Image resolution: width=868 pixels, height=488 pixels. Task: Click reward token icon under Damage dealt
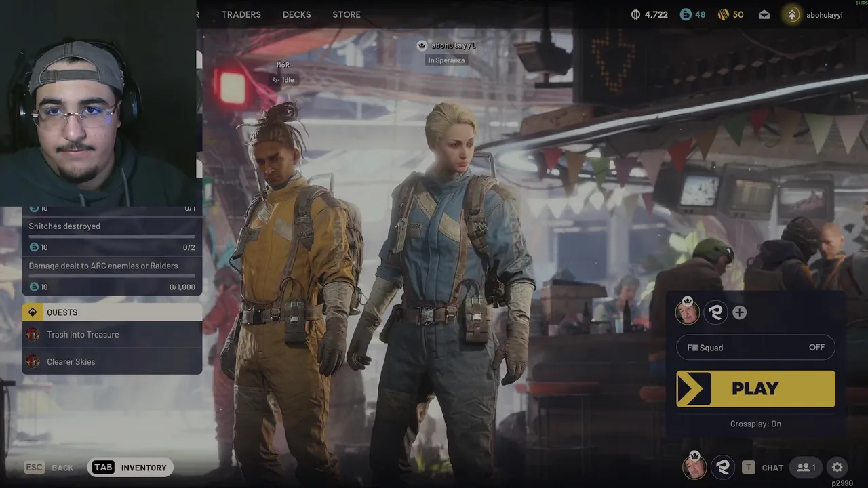(34, 287)
